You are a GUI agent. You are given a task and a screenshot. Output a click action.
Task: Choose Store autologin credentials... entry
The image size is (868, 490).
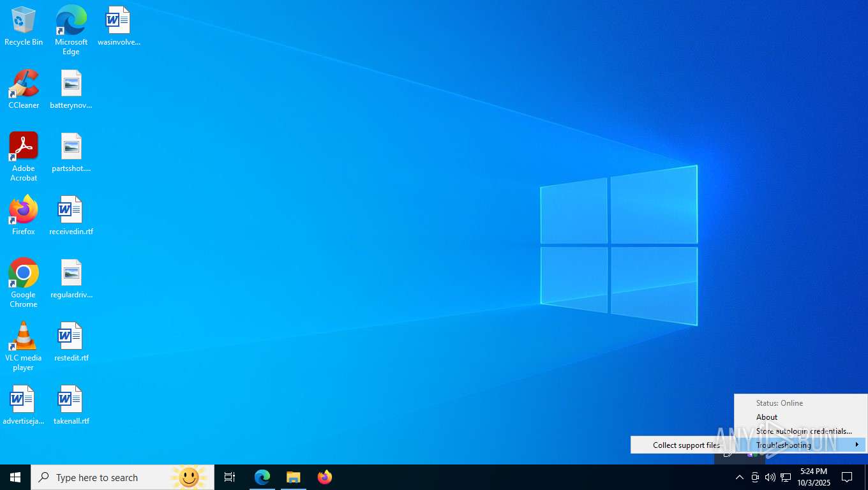point(804,431)
